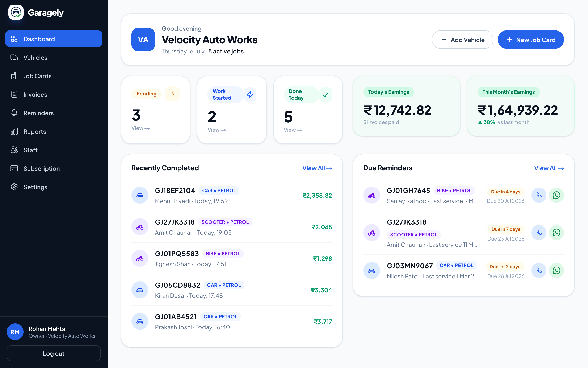Click the Subscription card icon
This screenshot has width=588, height=368.
(x=14, y=168)
